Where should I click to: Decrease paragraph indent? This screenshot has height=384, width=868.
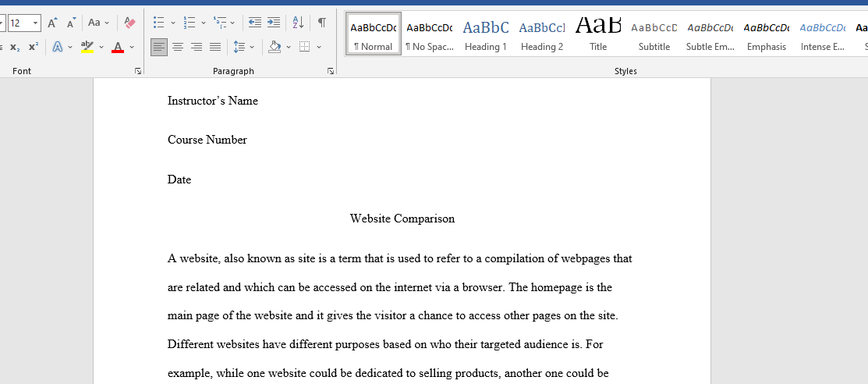tap(255, 23)
